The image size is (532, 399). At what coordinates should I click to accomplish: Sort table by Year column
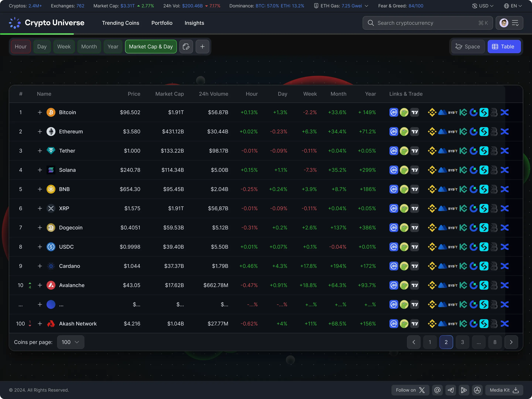(370, 94)
